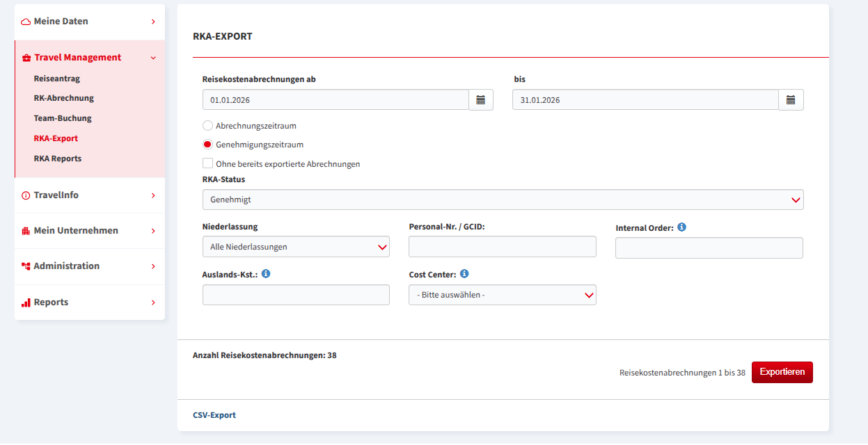The height and width of the screenshot is (445, 868).
Task: Go to RK-Abrechnung menu item
Action: pyautogui.click(x=64, y=98)
